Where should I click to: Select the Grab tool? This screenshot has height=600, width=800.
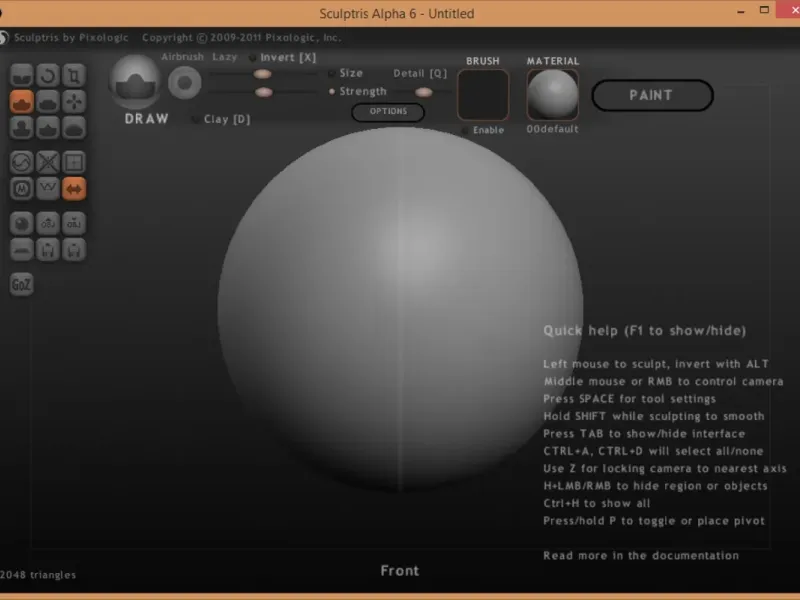click(x=74, y=102)
